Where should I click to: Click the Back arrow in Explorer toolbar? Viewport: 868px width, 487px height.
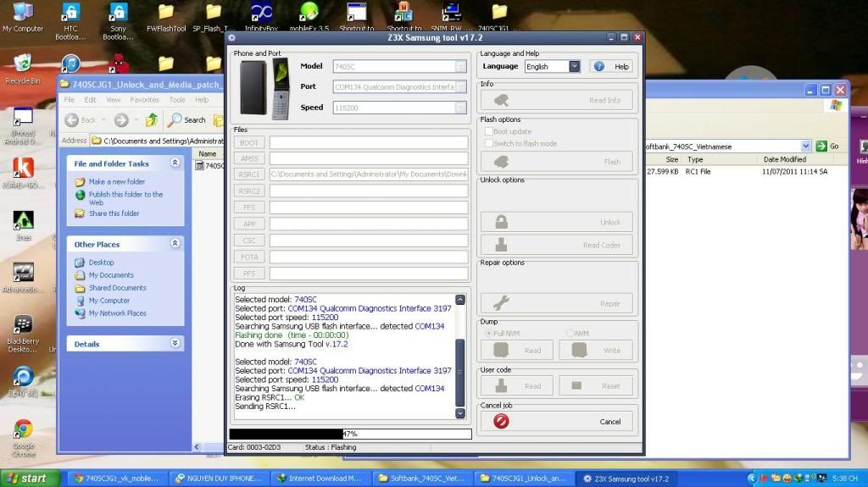pos(71,119)
